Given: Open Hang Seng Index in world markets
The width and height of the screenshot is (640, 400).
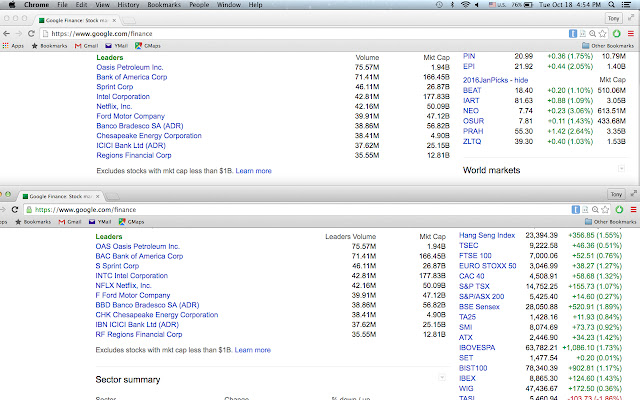Looking at the screenshot, I should tap(487, 236).
